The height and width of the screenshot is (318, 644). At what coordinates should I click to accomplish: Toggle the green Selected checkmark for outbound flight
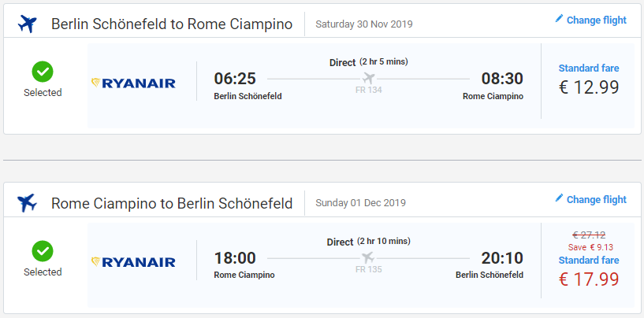point(43,72)
